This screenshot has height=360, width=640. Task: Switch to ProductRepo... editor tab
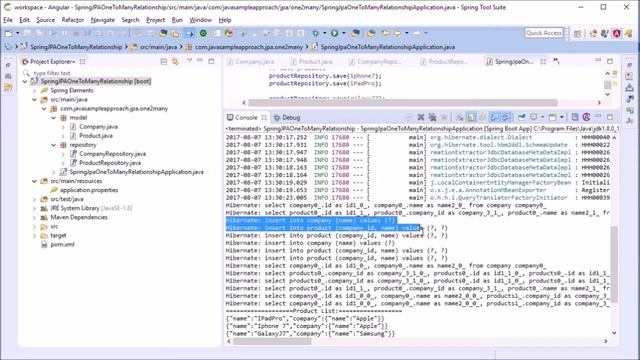tap(444, 62)
